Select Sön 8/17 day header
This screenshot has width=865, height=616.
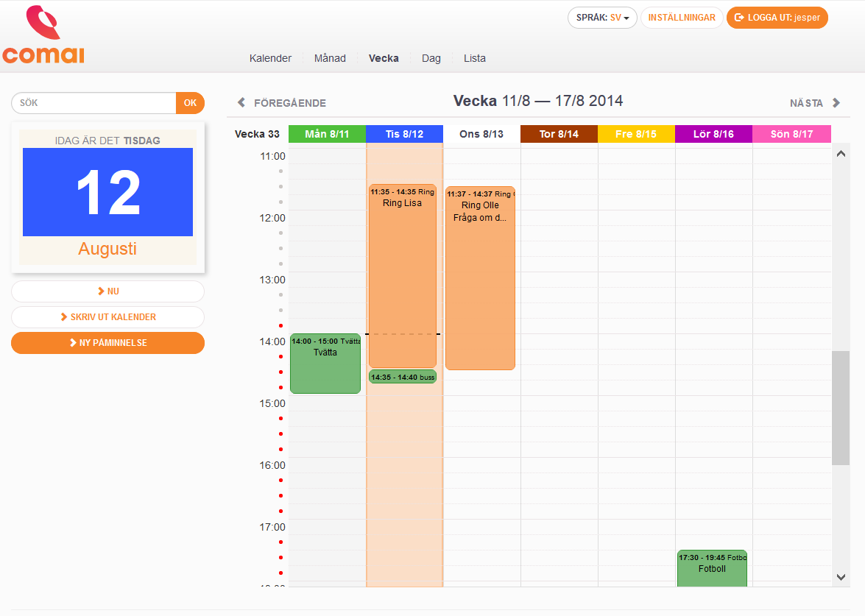791,134
